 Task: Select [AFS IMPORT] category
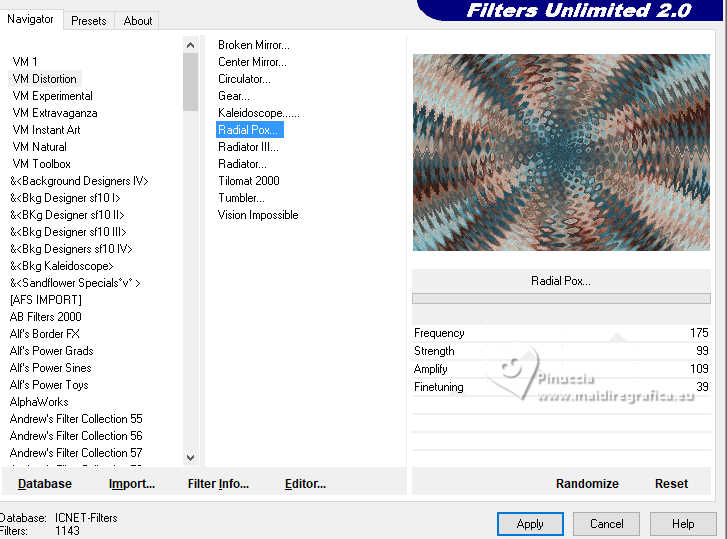[x=45, y=300]
